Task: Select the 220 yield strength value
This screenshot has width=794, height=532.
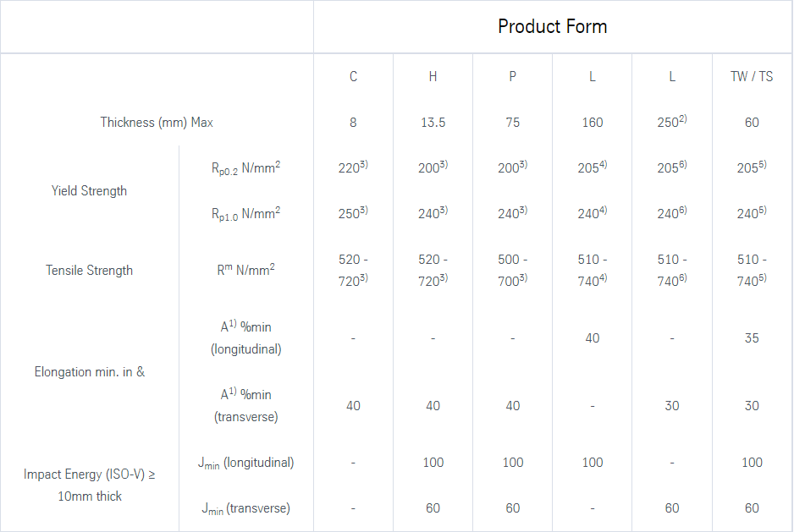Action: coord(351,167)
